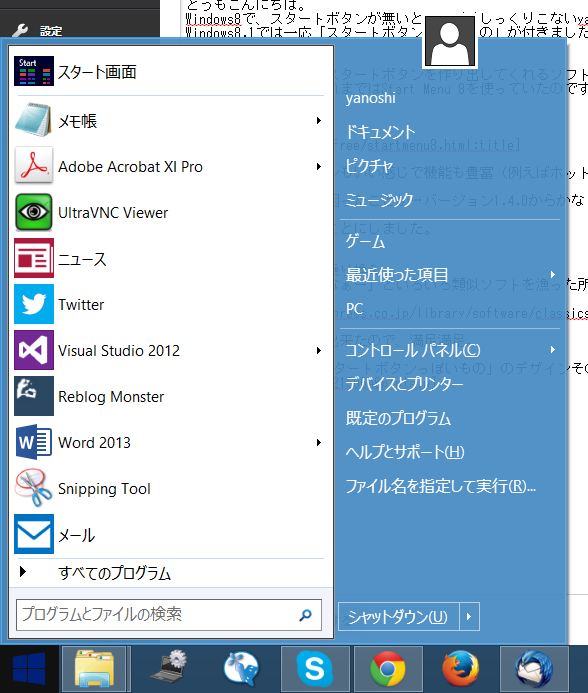
Task: Click the Reblog Monster label text
Action: tap(111, 396)
